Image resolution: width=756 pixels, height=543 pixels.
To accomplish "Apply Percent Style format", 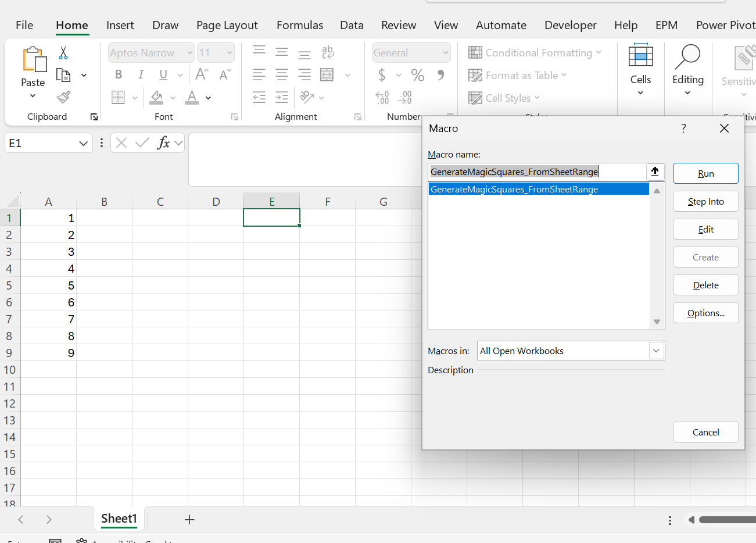I will coord(417,74).
